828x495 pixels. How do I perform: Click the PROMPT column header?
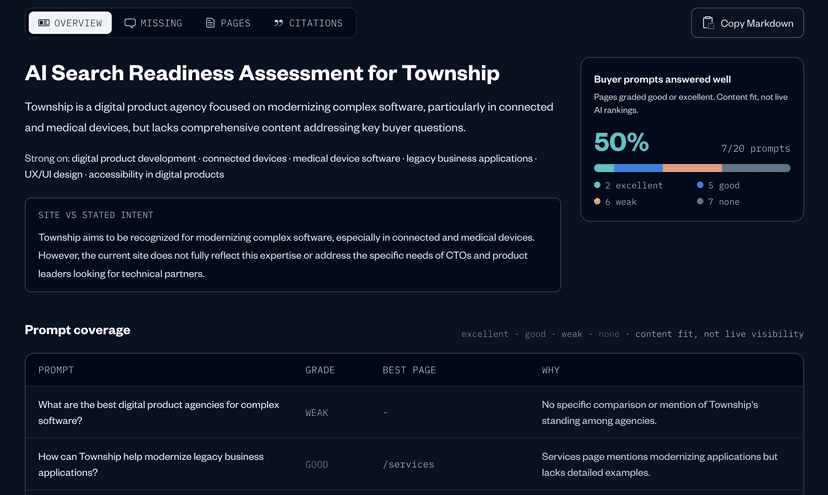(x=56, y=370)
